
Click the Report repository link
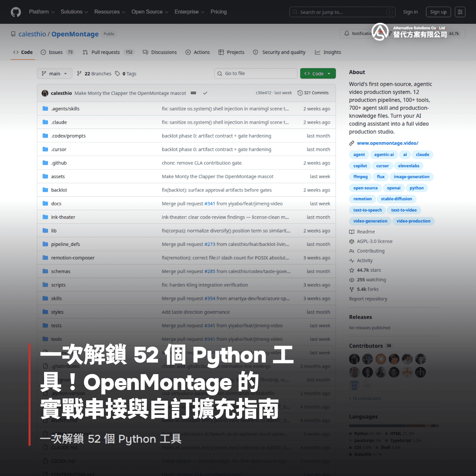368,299
